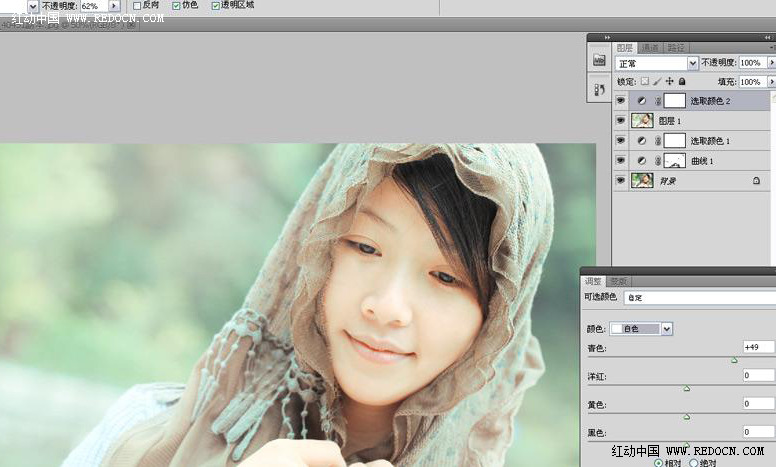Select the 图层 1 layer thumbnail
The image size is (776, 467).
pos(642,121)
